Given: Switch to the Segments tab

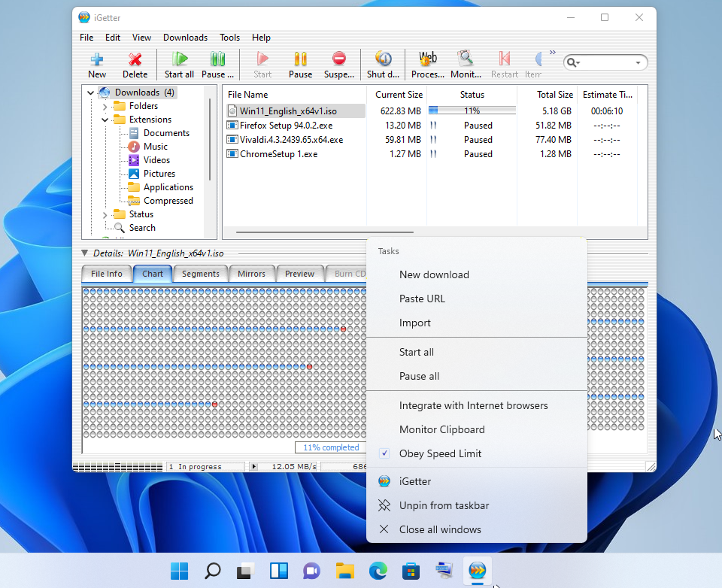Looking at the screenshot, I should click(200, 274).
